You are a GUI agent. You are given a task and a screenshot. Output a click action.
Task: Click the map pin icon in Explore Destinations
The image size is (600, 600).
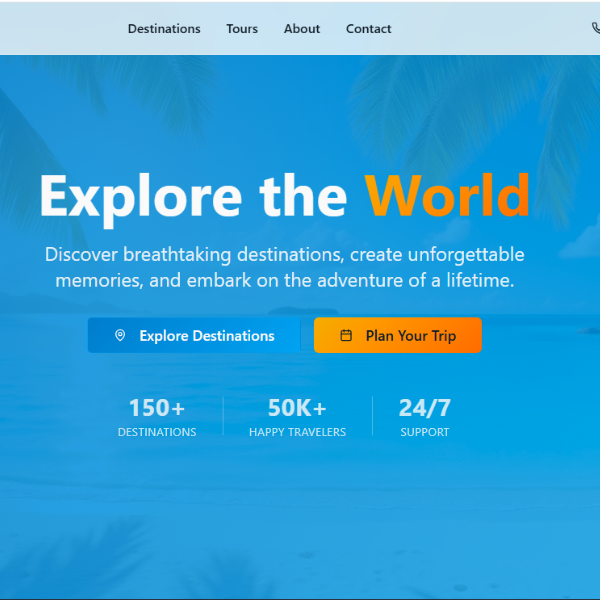(120, 335)
